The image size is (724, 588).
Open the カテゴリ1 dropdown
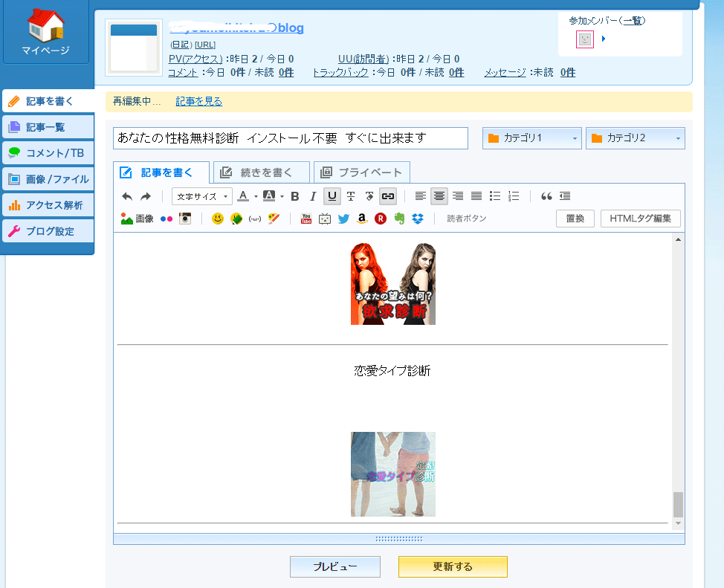532,138
